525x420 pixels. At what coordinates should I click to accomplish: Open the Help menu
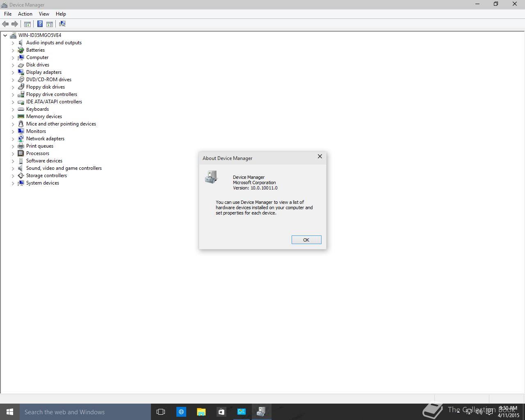click(61, 14)
